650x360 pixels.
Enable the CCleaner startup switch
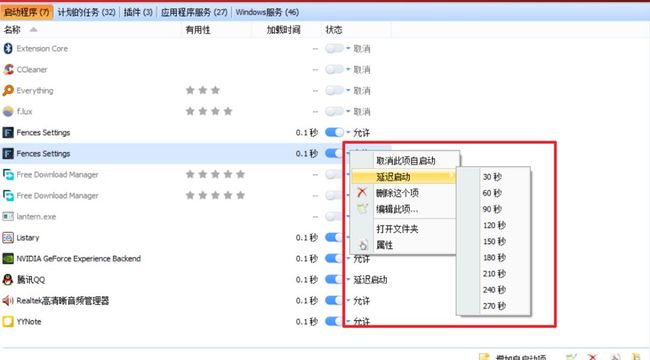tap(334, 69)
